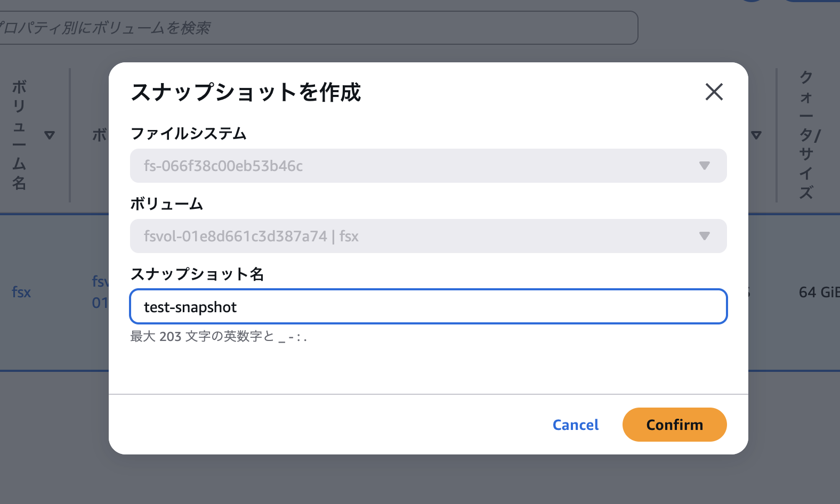This screenshot has width=840, height=504.
Task: Click the test-snapshot name input field
Action: [x=428, y=307]
